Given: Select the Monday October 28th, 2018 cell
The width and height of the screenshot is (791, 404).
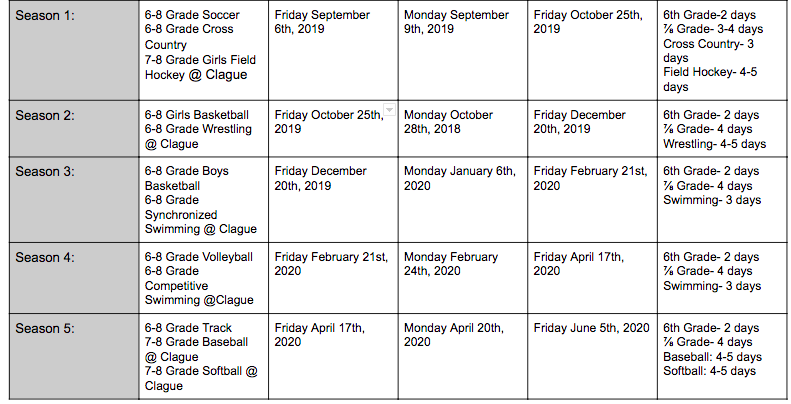Looking at the screenshot, I should [x=463, y=129].
